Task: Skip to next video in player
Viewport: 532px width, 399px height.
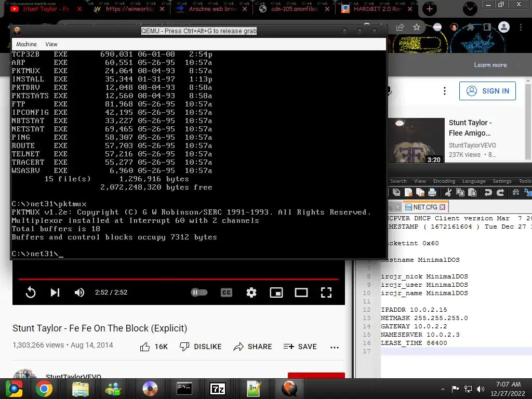Action: point(55,292)
